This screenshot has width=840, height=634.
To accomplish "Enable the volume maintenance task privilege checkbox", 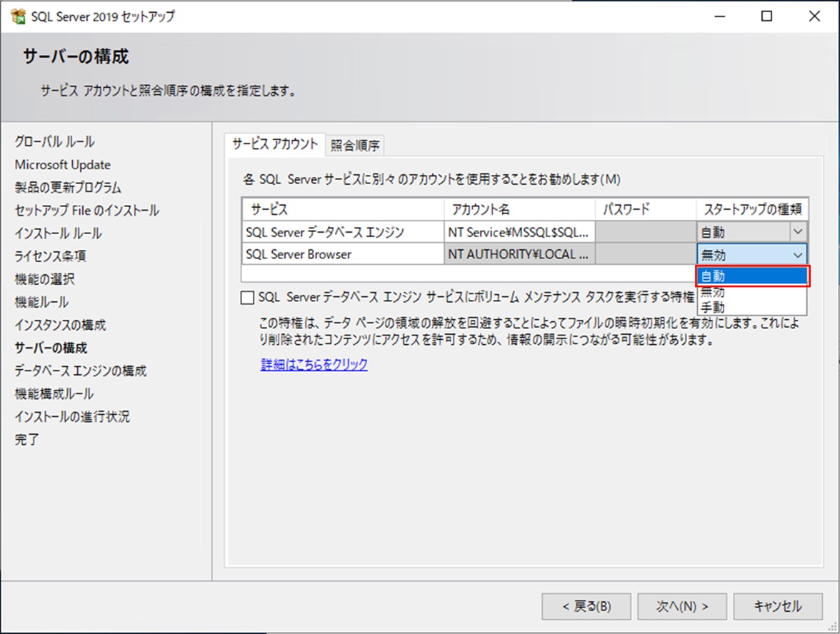I will point(248,297).
